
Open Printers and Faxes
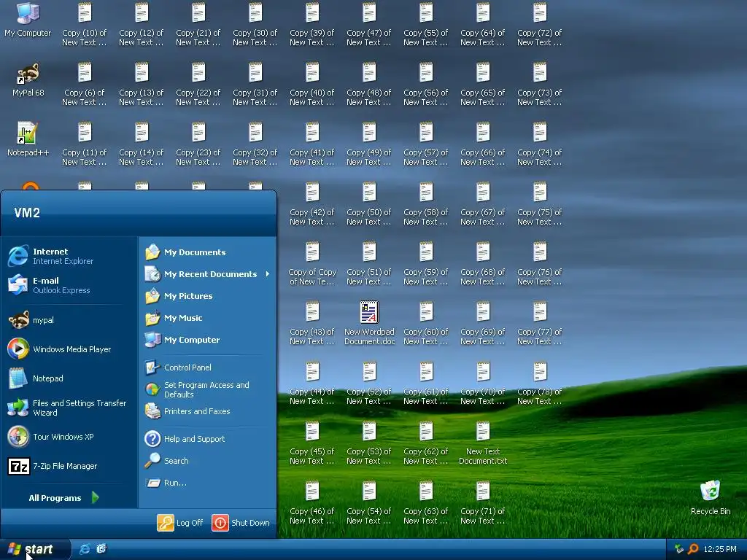coord(208,411)
